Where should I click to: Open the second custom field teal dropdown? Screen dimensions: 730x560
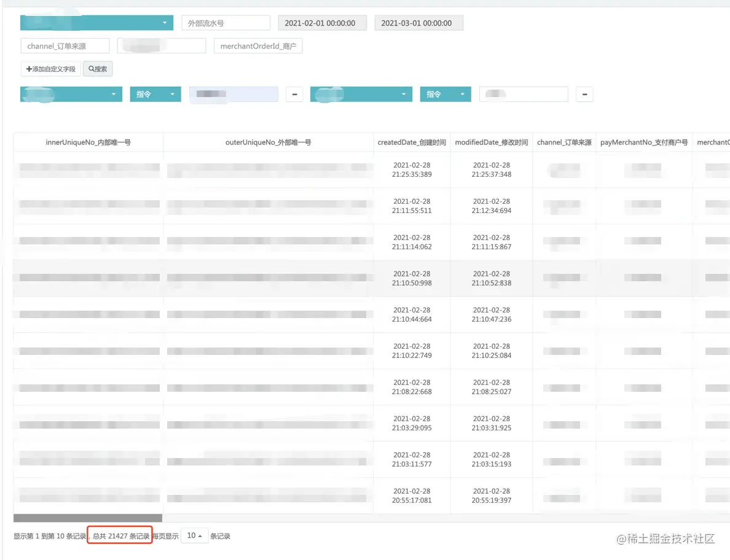click(x=361, y=94)
